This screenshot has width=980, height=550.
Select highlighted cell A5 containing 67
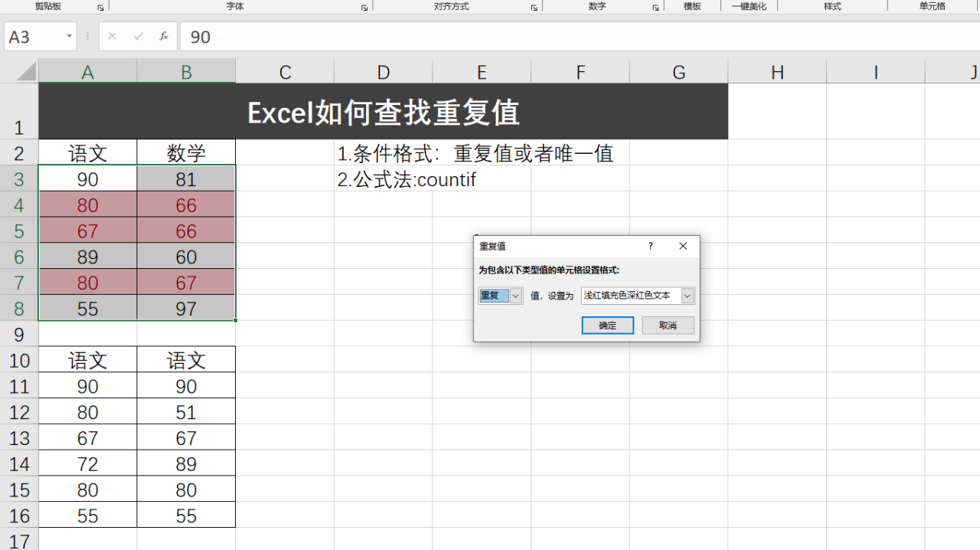88,231
